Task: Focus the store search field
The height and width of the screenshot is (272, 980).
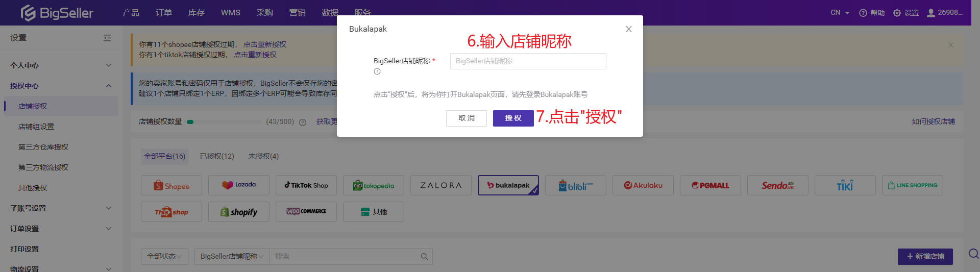Action: (x=345, y=257)
